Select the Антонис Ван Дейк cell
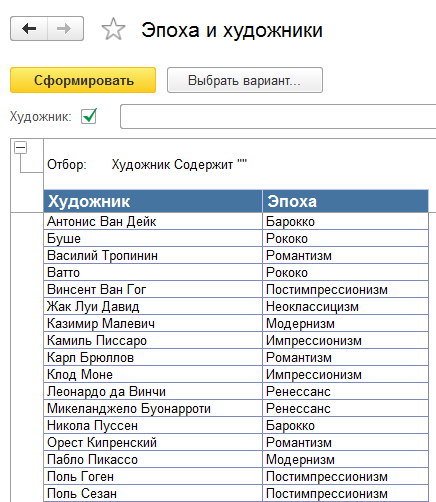The width and height of the screenshot is (436, 502). point(153,221)
